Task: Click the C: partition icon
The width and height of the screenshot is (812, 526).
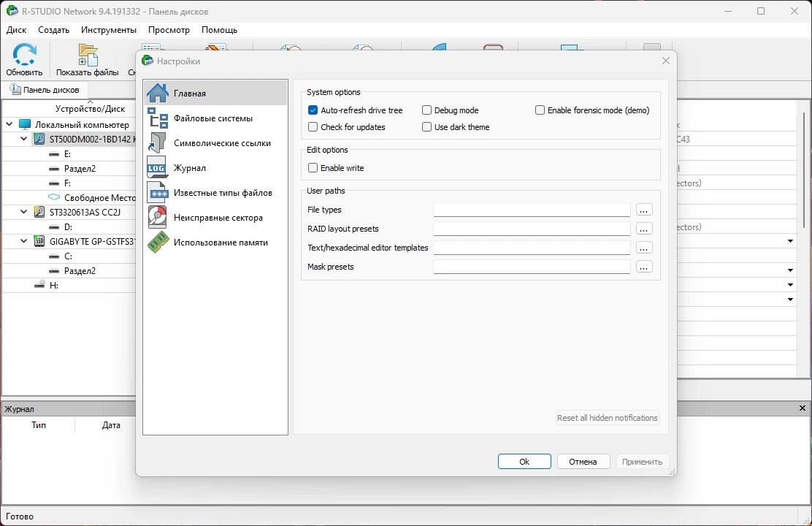Action: click(54, 256)
